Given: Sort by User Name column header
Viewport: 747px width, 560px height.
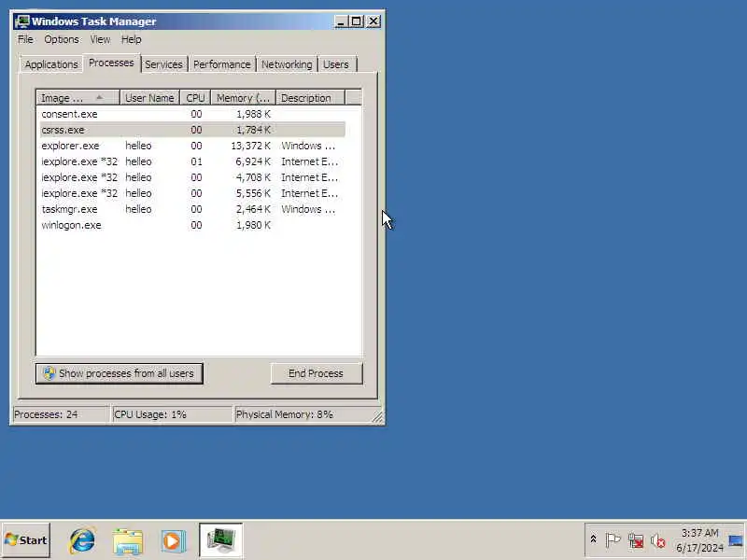Looking at the screenshot, I should 149,98.
